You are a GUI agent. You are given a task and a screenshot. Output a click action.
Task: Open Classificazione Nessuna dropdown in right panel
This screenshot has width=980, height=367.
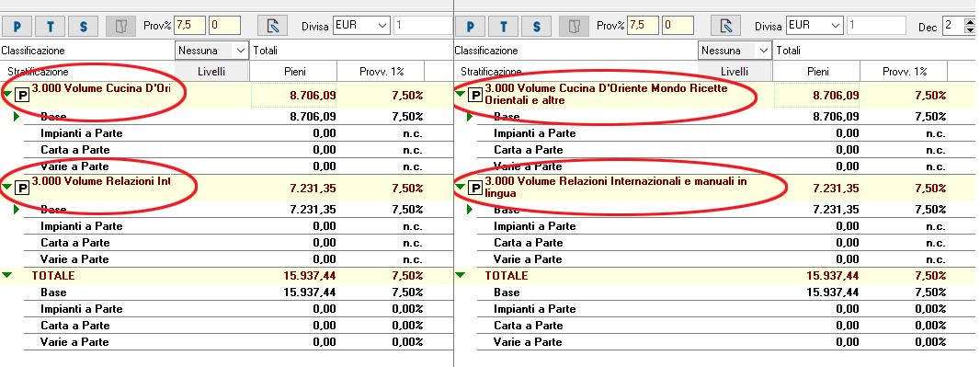[x=764, y=51]
